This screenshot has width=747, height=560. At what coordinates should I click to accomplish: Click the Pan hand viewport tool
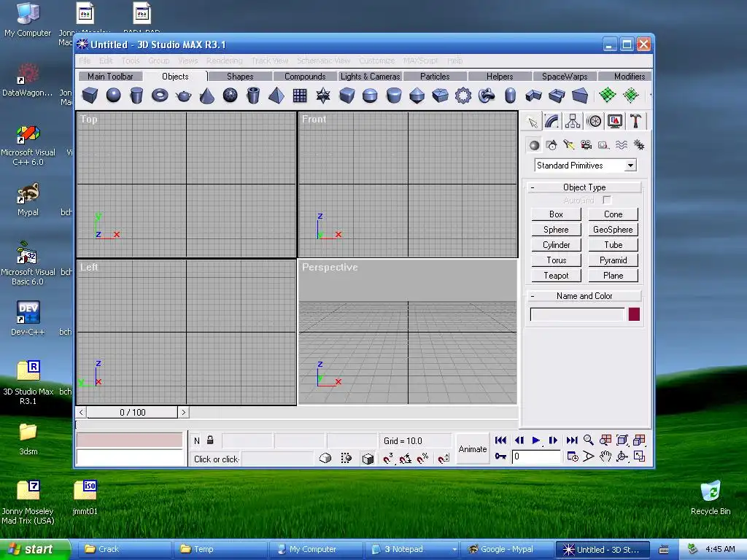[x=605, y=456]
